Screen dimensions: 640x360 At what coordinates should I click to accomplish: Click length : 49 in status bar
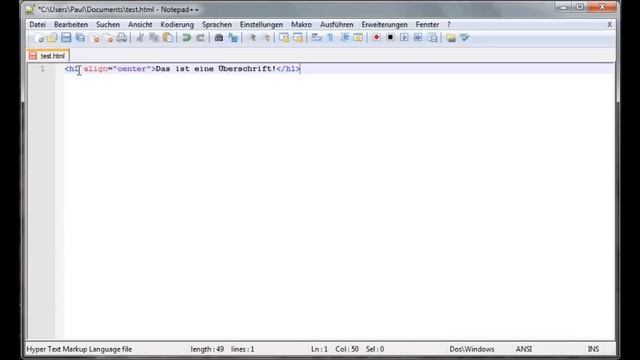[x=207, y=349]
